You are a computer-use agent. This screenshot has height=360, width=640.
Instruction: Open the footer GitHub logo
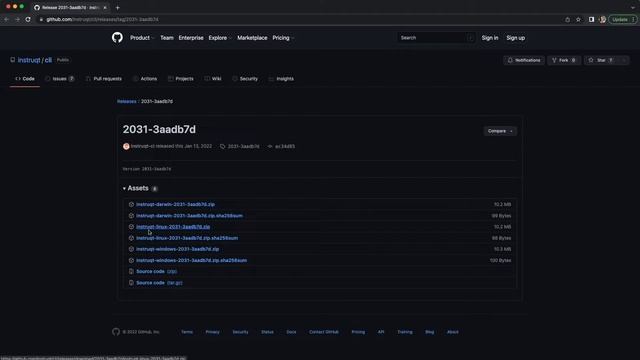click(116, 332)
